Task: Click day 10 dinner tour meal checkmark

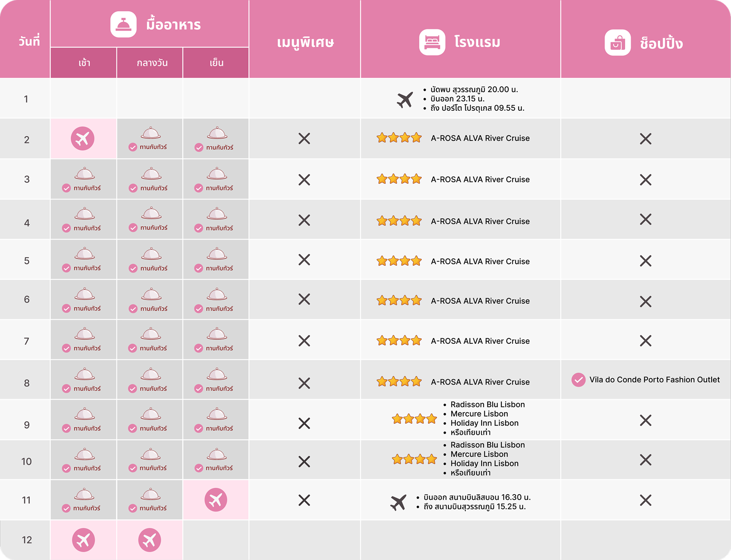Action: click(x=199, y=468)
